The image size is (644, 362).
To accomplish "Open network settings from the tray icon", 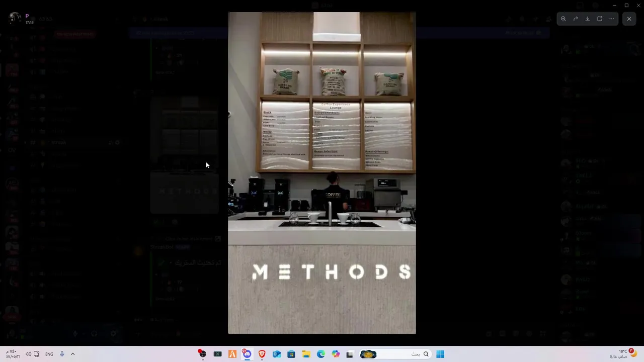I will [36, 354].
